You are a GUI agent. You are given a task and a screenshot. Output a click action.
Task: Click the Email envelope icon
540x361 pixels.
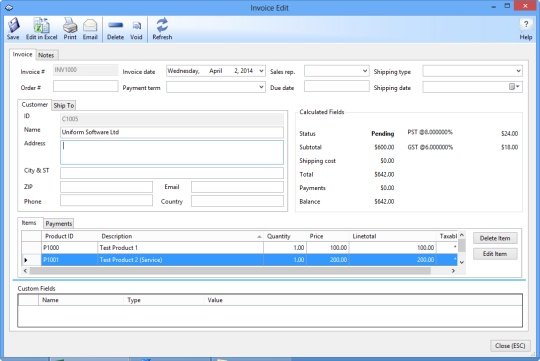tap(90, 29)
